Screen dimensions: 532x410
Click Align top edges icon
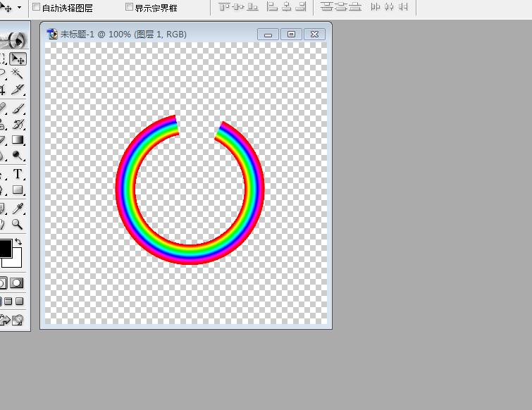(x=223, y=7)
